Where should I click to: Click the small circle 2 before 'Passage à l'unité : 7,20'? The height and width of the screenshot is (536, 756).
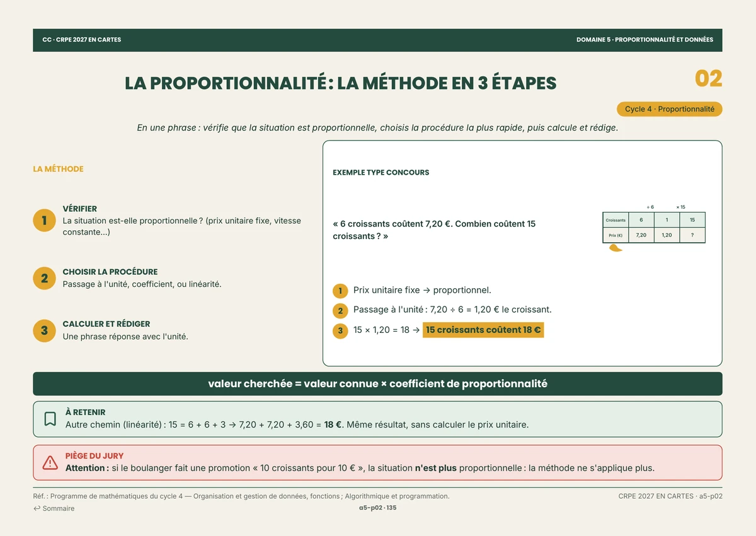[340, 310]
